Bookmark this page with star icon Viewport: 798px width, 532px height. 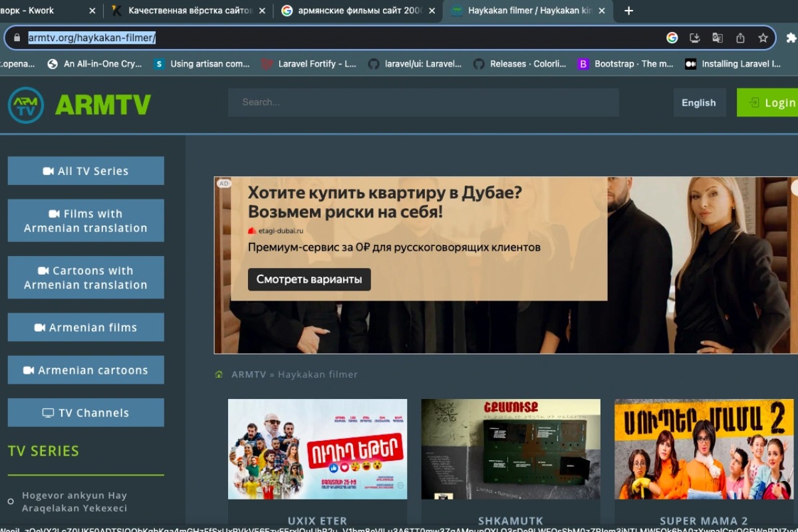point(763,38)
